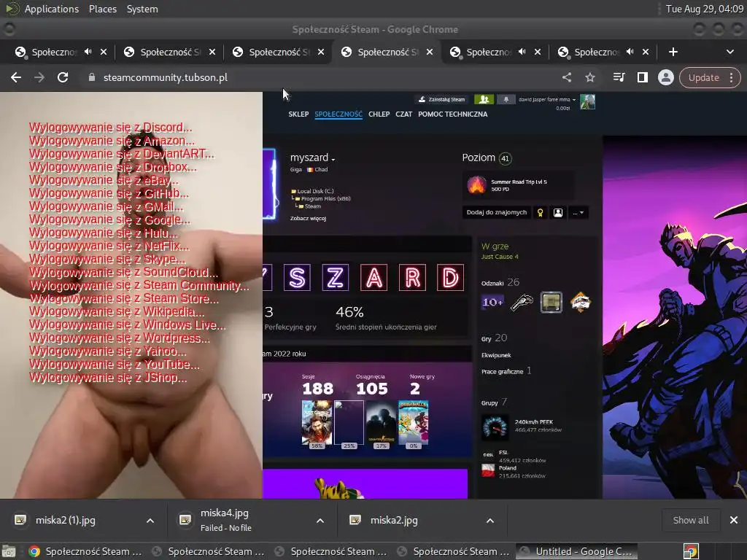Close the downloads bar
This screenshot has height=560, width=747.
click(734, 521)
